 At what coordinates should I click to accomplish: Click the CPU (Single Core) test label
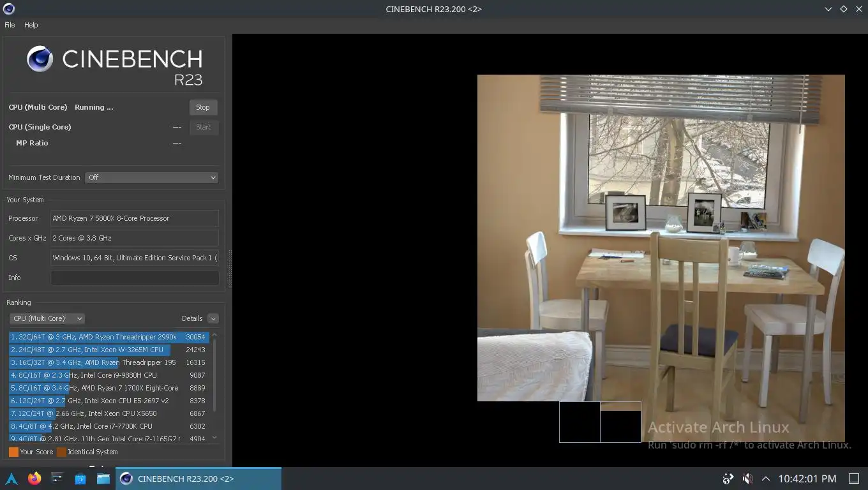40,127
